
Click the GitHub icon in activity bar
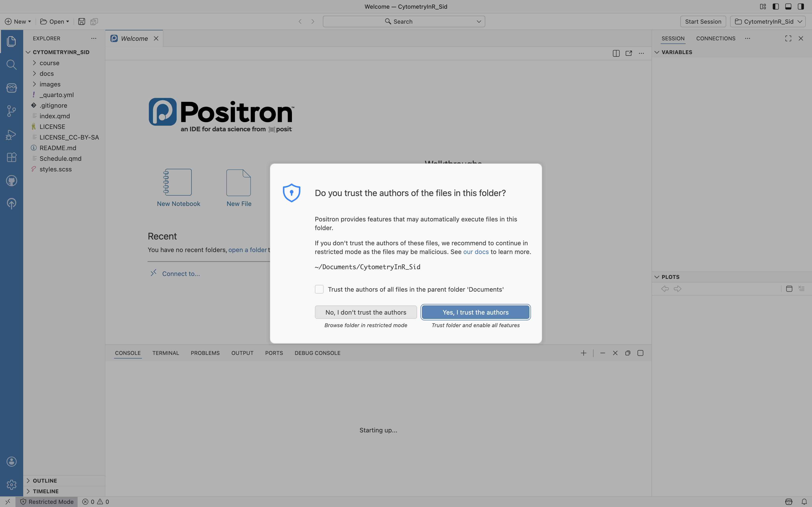[x=11, y=181]
